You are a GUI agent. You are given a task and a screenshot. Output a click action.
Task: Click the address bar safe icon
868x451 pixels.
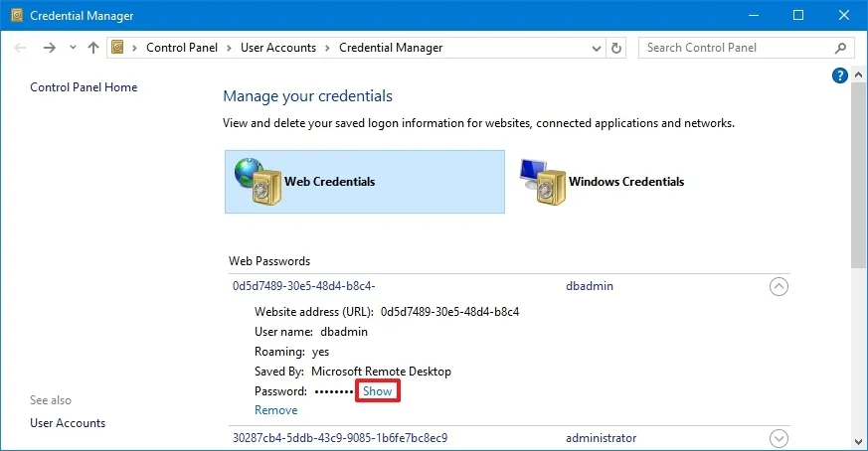(x=117, y=47)
